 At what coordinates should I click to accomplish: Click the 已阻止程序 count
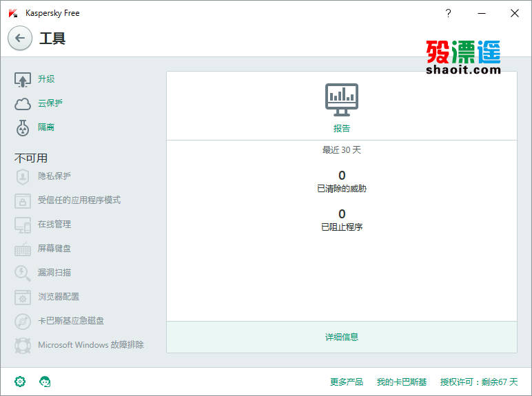[342, 214]
